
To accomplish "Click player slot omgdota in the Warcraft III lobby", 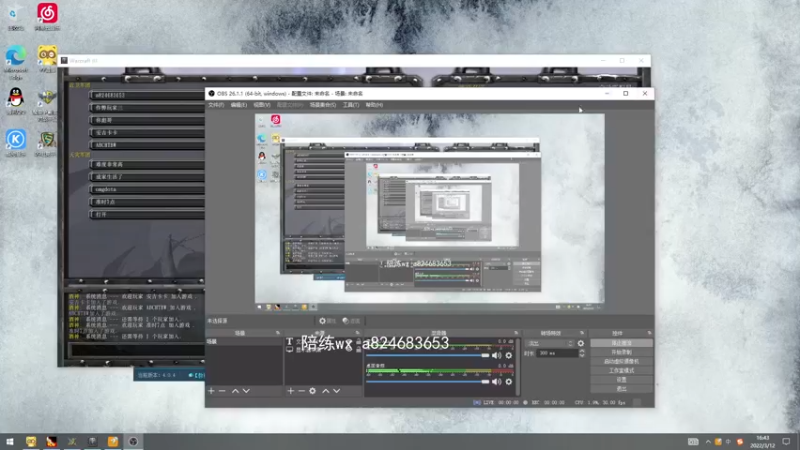I will 147,189.
